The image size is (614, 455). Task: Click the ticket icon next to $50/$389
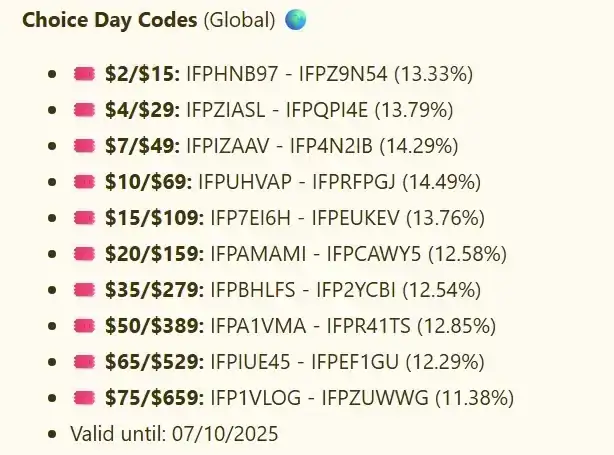click(84, 326)
